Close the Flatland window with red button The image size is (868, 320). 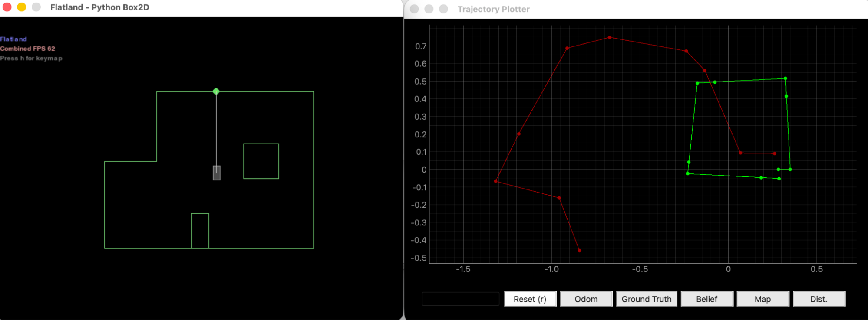click(7, 7)
